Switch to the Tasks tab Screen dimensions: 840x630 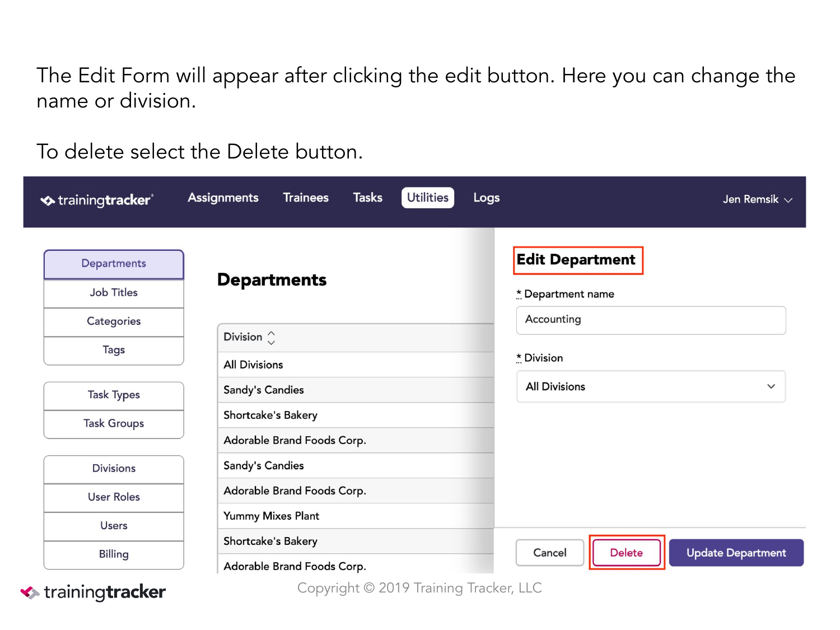[367, 198]
